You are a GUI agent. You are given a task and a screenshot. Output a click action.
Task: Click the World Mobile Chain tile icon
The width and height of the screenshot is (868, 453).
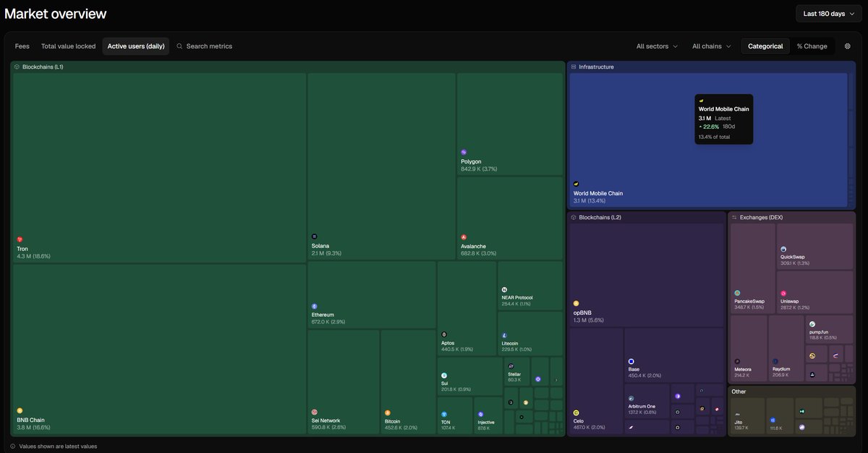[x=576, y=185]
